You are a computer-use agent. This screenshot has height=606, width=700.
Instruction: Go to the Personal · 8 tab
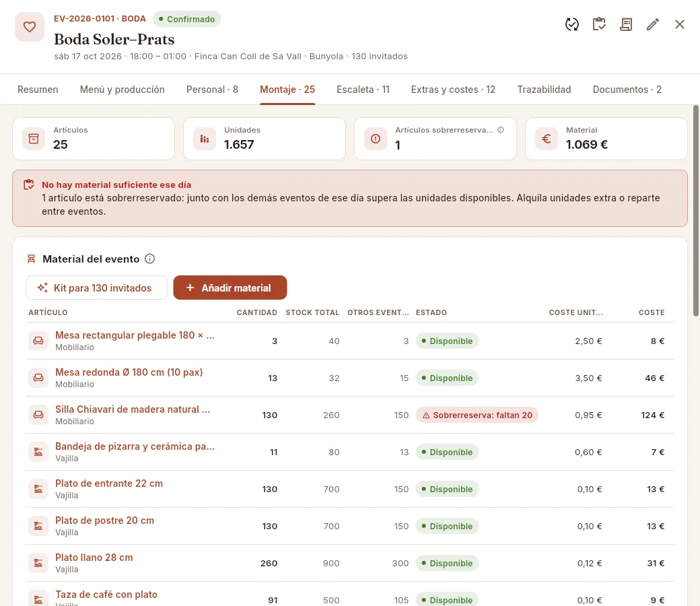212,90
